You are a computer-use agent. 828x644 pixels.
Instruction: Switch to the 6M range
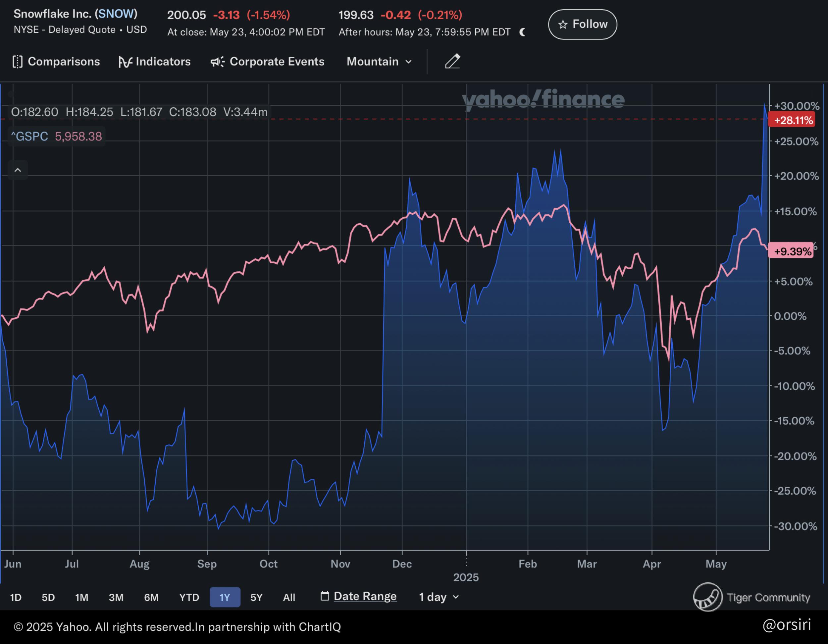click(x=151, y=597)
